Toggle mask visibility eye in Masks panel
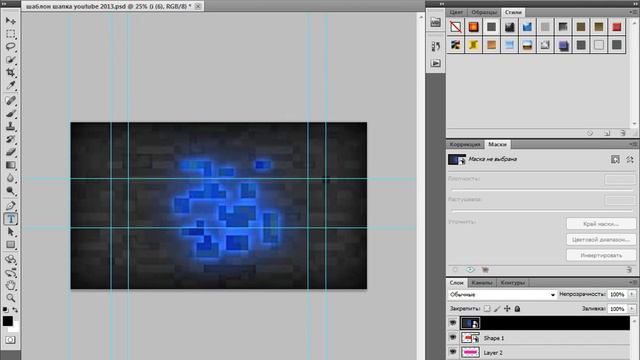This screenshot has height=360, width=640. point(470,270)
